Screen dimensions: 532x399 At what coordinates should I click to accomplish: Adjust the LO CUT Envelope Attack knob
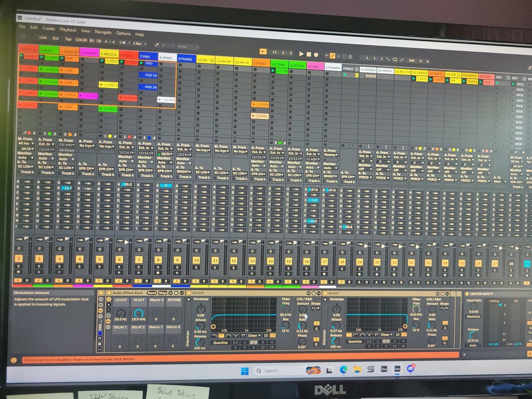click(200, 326)
